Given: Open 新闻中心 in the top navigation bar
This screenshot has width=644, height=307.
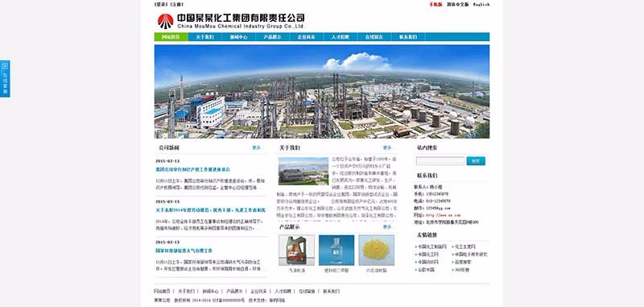Looking at the screenshot, I should coord(238,37).
